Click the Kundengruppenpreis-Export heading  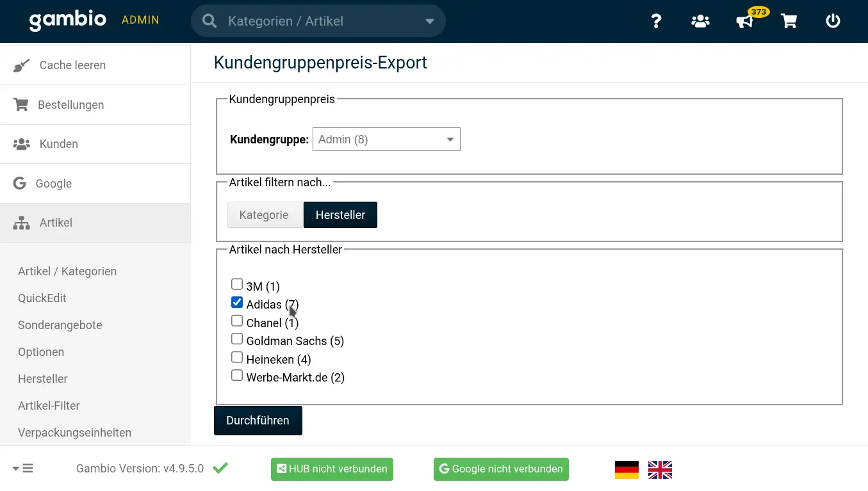[x=320, y=63]
